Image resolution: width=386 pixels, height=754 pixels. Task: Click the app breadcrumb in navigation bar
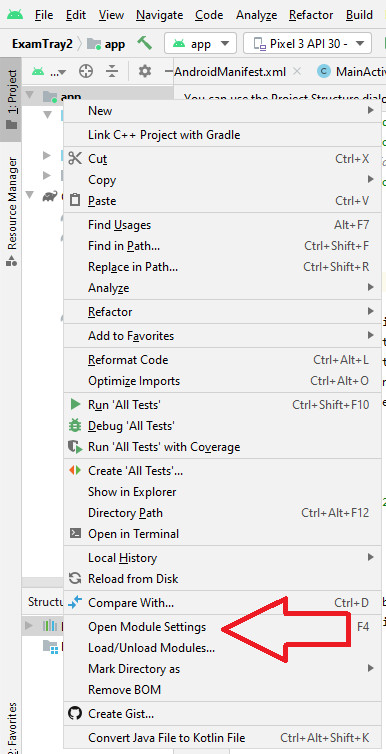tap(107, 44)
